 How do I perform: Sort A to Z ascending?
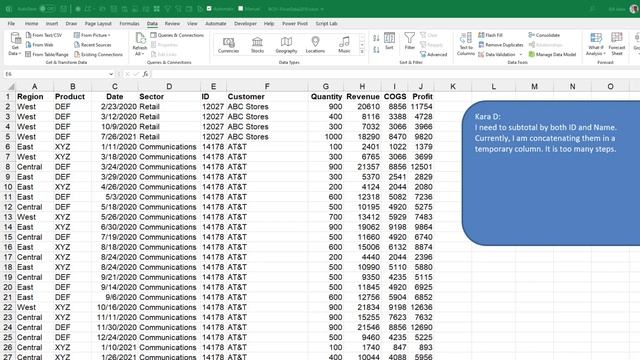point(376,38)
